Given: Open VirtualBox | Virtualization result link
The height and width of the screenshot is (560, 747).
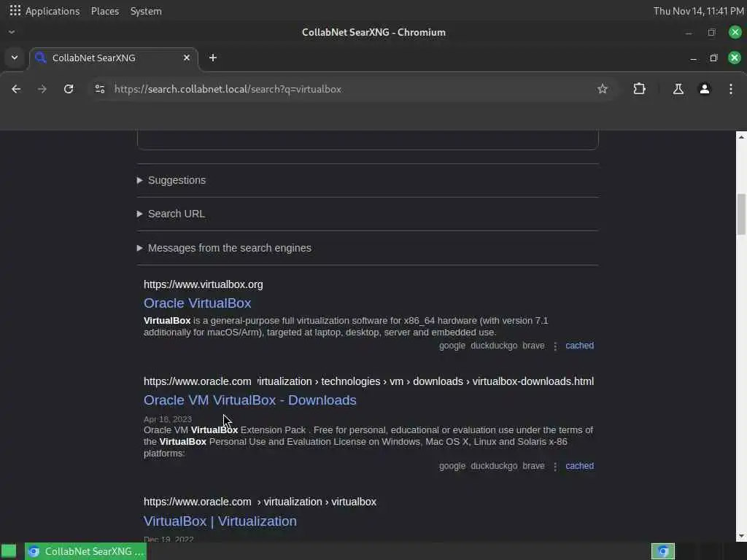Looking at the screenshot, I should (x=220, y=521).
